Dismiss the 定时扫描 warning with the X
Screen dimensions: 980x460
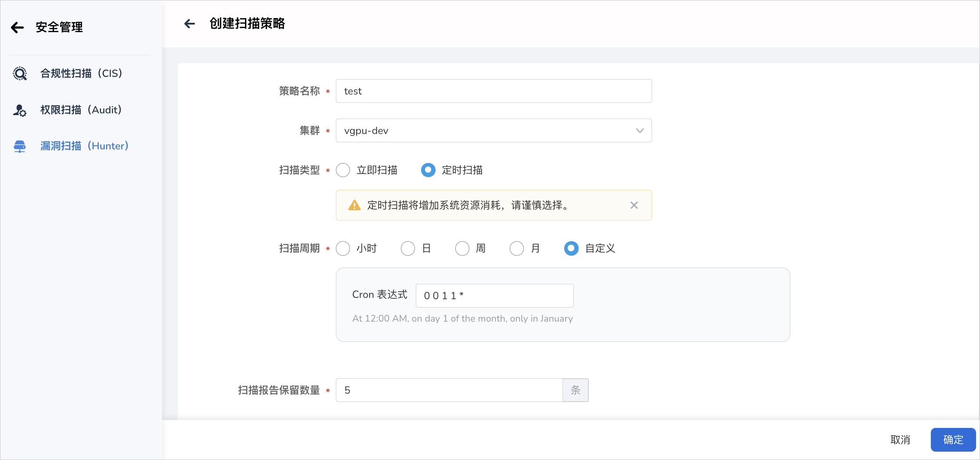click(x=634, y=205)
